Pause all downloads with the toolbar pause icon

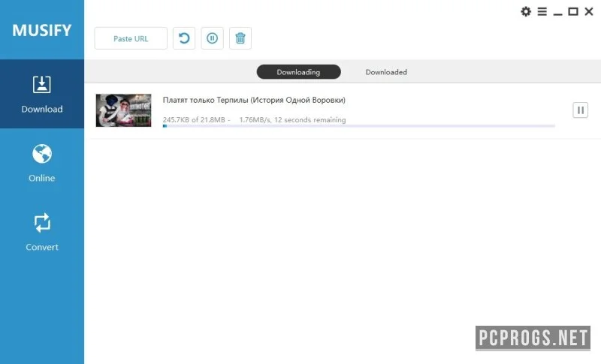click(x=213, y=38)
